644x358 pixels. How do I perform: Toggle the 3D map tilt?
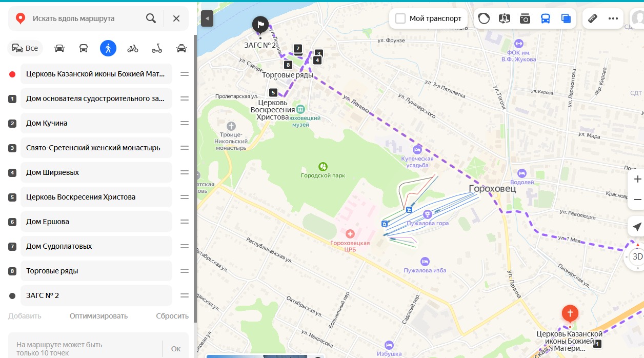click(637, 256)
